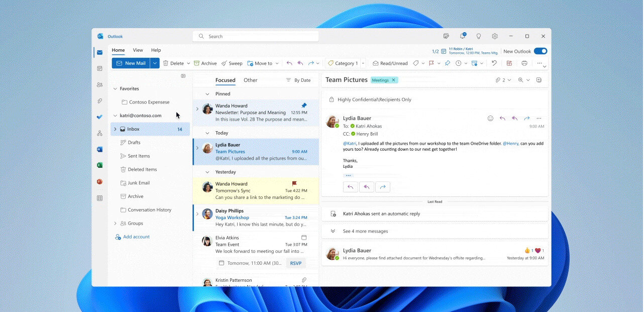Switch to the View ribbon tab
644x312 pixels.
click(x=138, y=50)
